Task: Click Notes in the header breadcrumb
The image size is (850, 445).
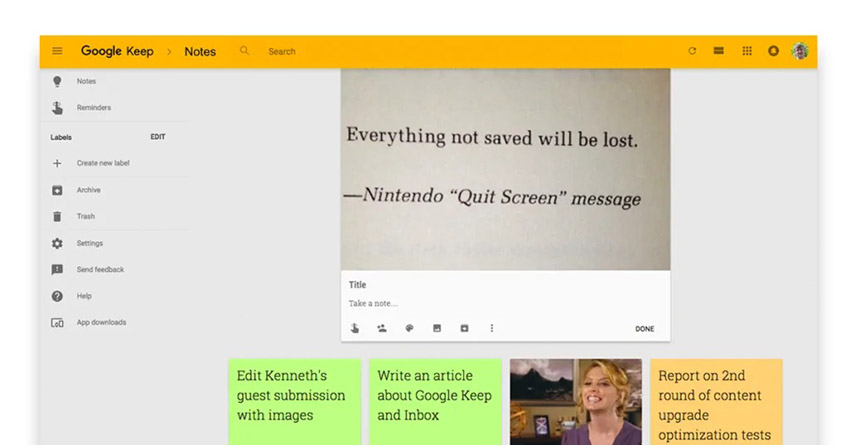Action: point(200,51)
